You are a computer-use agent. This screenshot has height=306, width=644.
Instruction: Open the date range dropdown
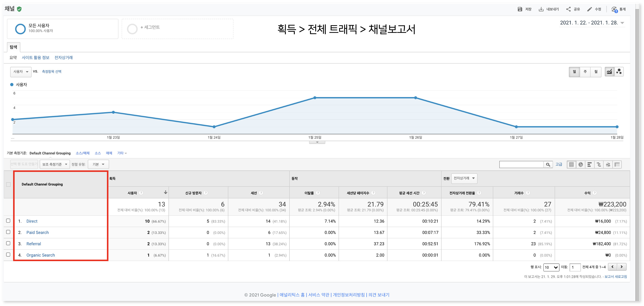(x=622, y=23)
